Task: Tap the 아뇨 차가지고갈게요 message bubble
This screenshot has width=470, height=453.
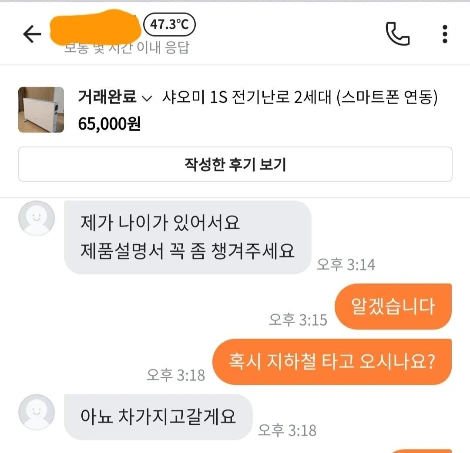Action: [x=158, y=416]
